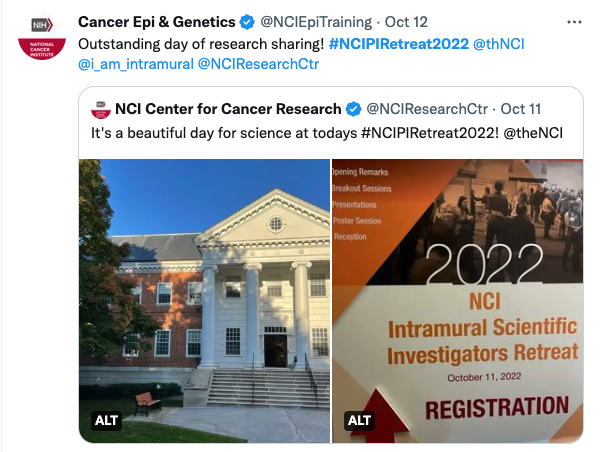Screen dimensions: 600x452
Task: Click the @NCIEpiTraining handle
Action: (x=316, y=22)
